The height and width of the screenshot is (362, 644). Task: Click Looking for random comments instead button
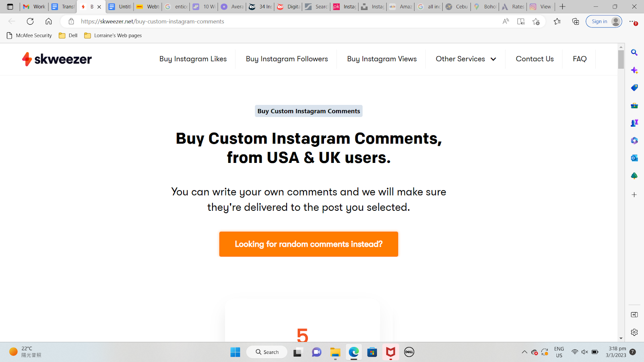coord(309,244)
